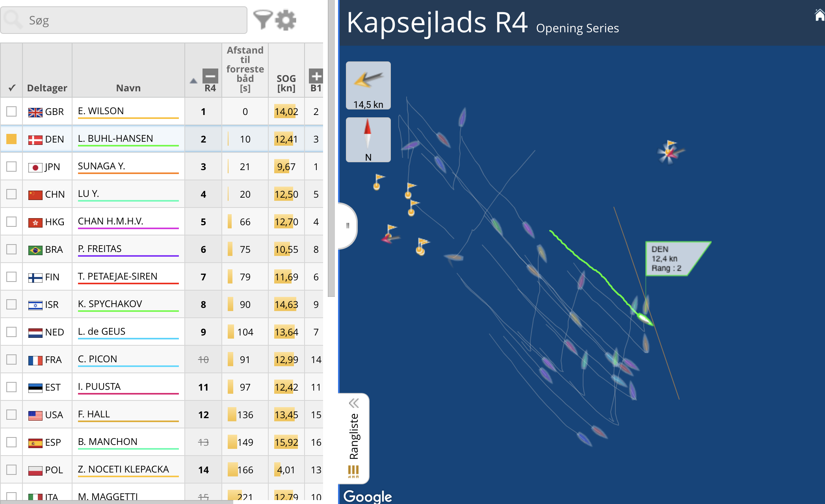
Task: Collapse Rangliste panel with double chevron
Action: coord(353,403)
